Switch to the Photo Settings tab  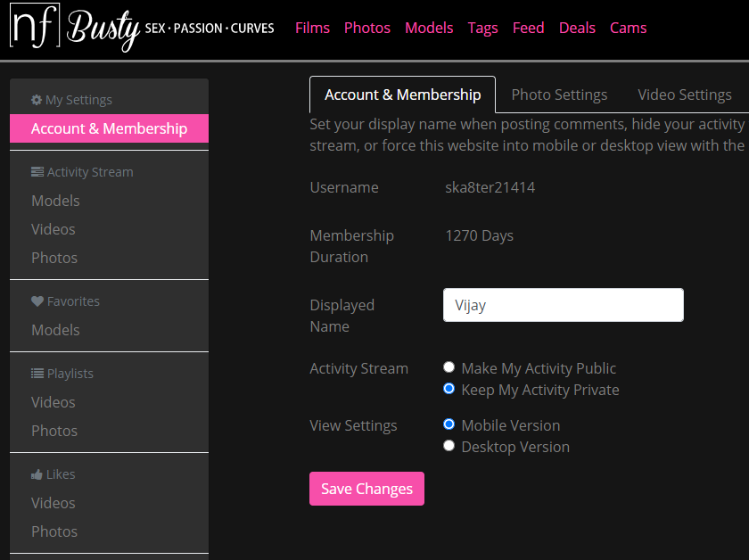point(559,95)
